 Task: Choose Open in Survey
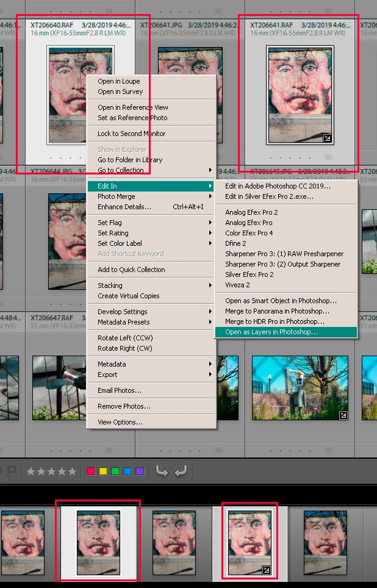tap(151, 91)
